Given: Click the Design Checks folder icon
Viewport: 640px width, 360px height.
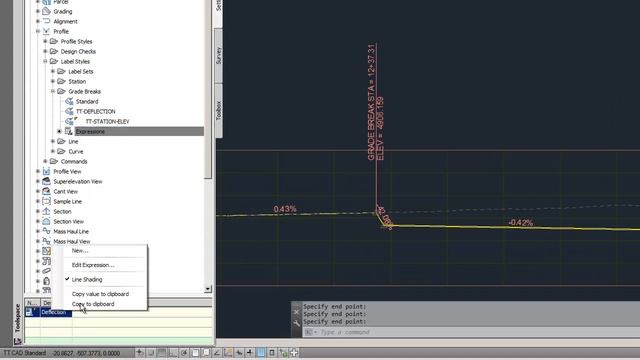Looking at the screenshot, I should coord(54,51).
